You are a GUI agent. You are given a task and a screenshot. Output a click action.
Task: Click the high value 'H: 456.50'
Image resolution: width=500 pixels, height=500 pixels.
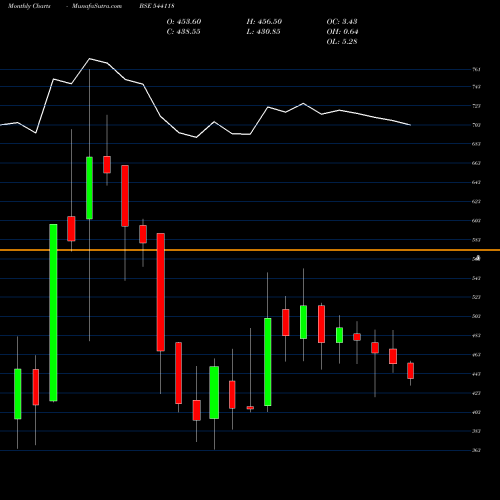click(264, 22)
